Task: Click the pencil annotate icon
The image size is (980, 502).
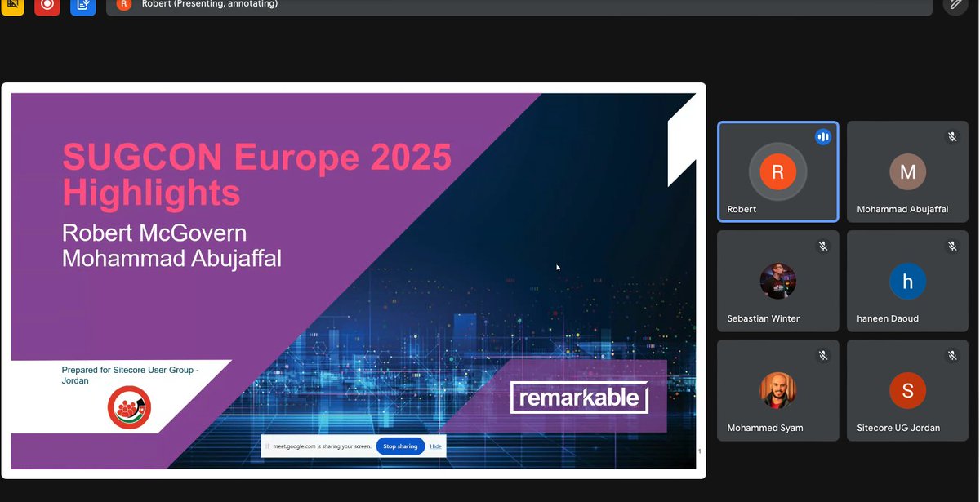Action: (x=955, y=5)
